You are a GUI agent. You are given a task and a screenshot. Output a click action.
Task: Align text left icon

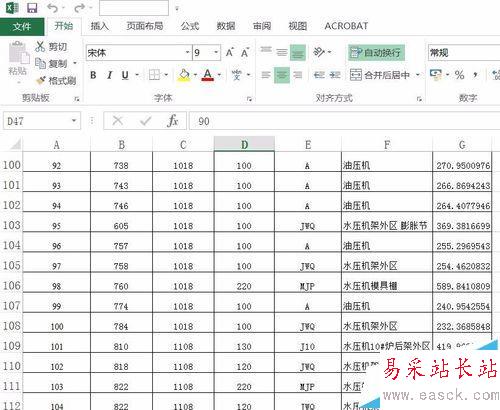pos(266,75)
